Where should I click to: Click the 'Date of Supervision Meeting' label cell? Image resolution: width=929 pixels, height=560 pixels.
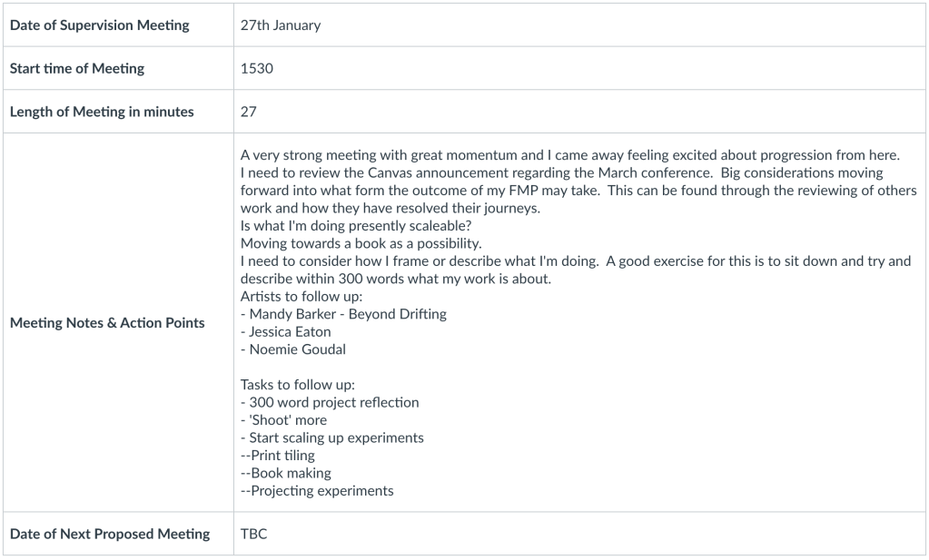pyautogui.click(x=100, y=25)
